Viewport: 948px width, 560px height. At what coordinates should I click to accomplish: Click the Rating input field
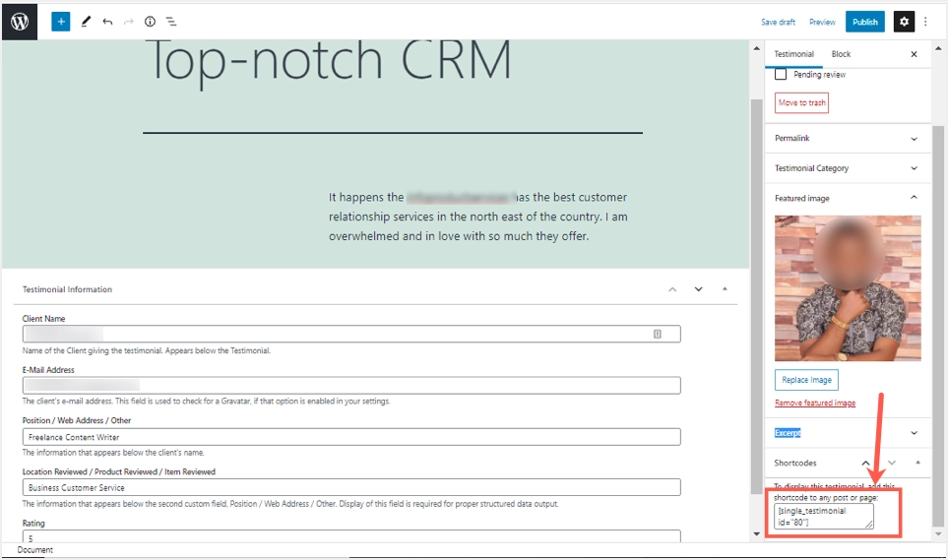click(351, 536)
